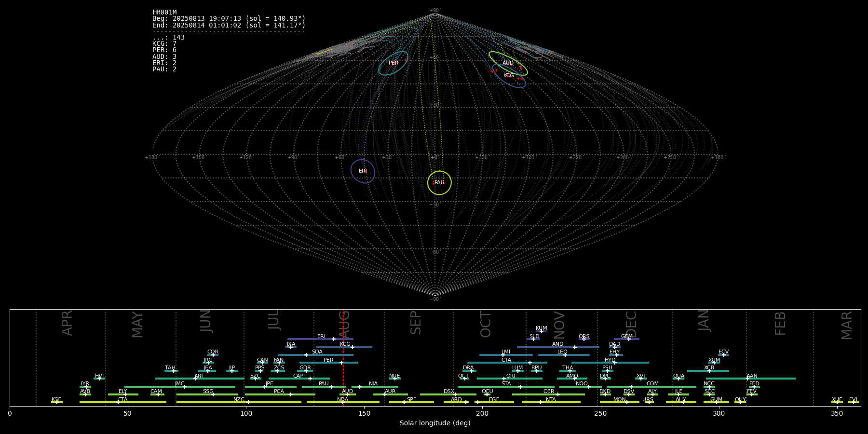Click the 'KCG: 7' count line
This screenshot has width=868, height=434.
tap(164, 44)
